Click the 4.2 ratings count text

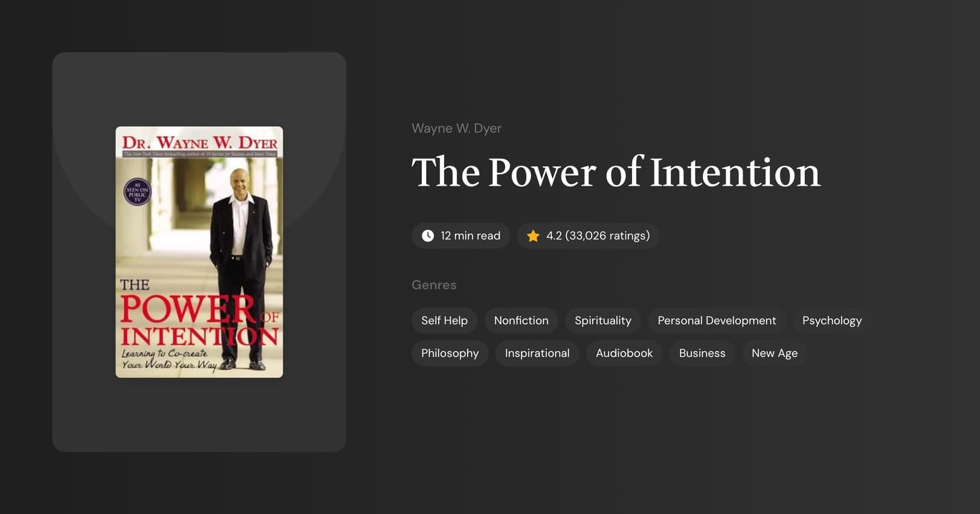pos(597,235)
